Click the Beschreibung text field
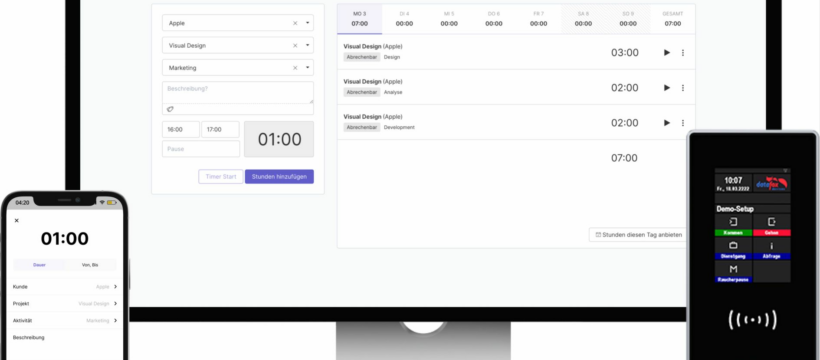Screen dimensions: 820x360 tap(238, 92)
